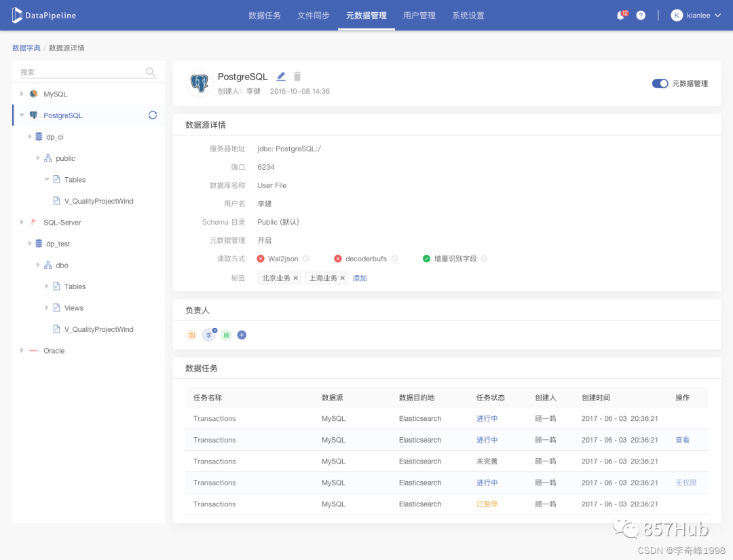
Task: Show info for 增量识别字段
Action: pyautogui.click(x=485, y=259)
